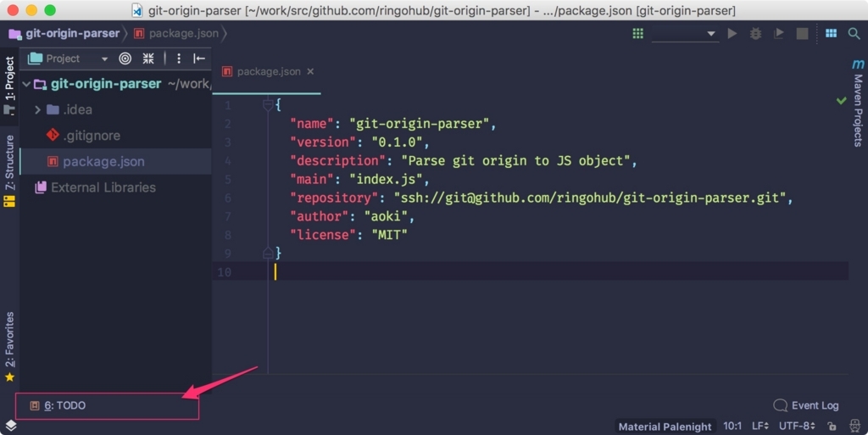Collapse JSON fold marker on line 1
The image size is (868, 435).
click(x=268, y=104)
